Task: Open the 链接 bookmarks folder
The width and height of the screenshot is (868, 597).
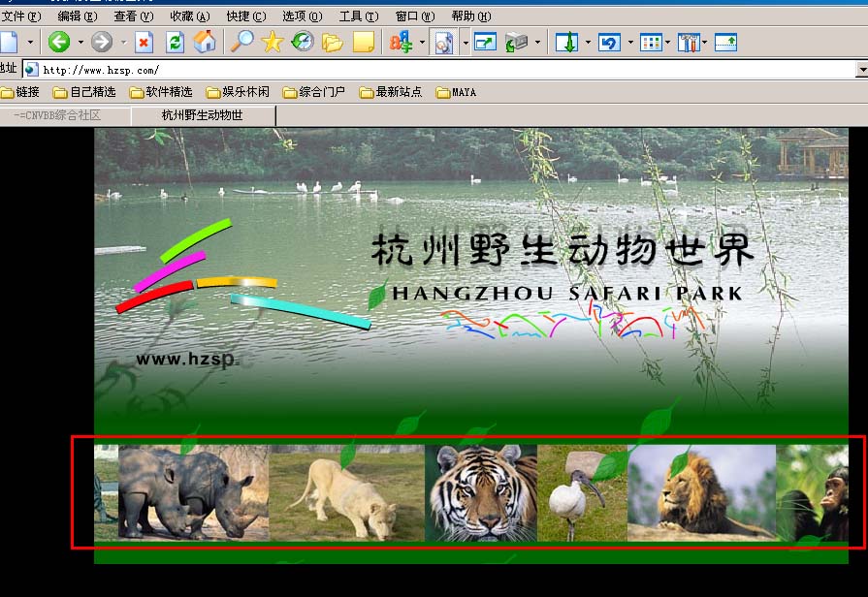Action: pos(20,92)
